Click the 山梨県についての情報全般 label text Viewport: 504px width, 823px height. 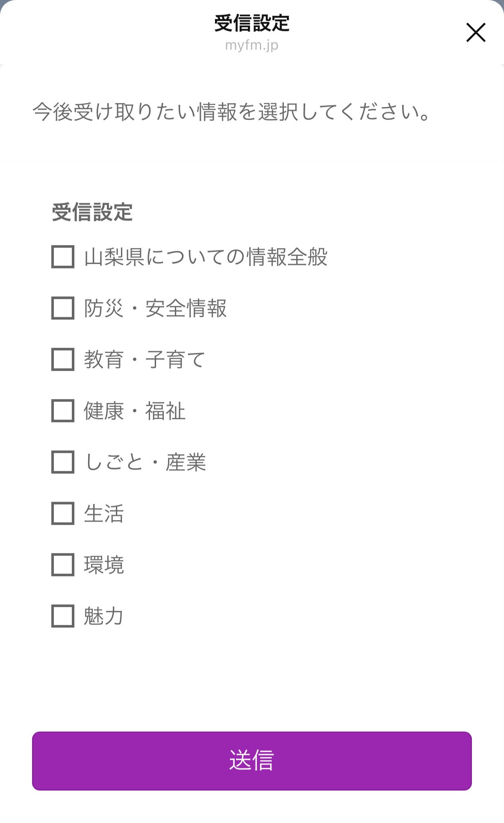206,257
